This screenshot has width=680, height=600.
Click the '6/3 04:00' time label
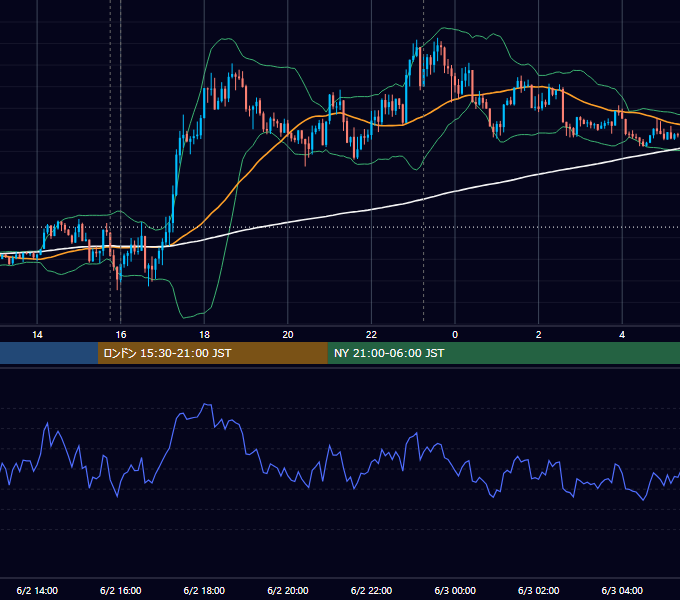click(x=622, y=590)
